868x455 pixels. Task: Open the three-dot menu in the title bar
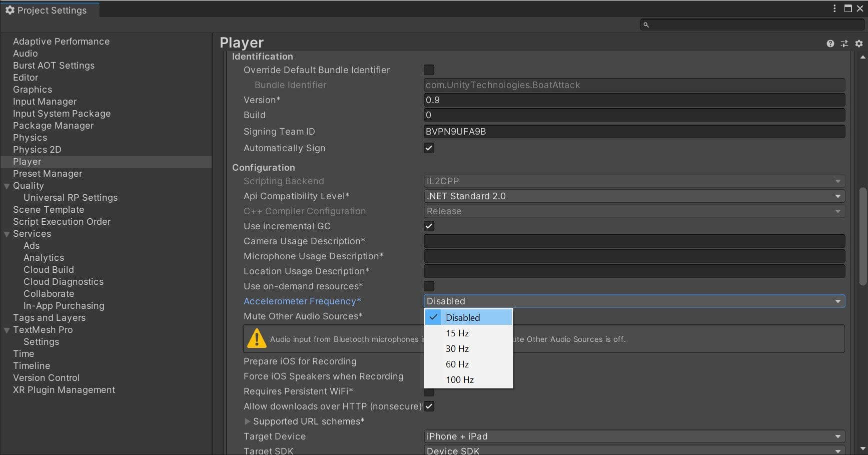coord(834,9)
